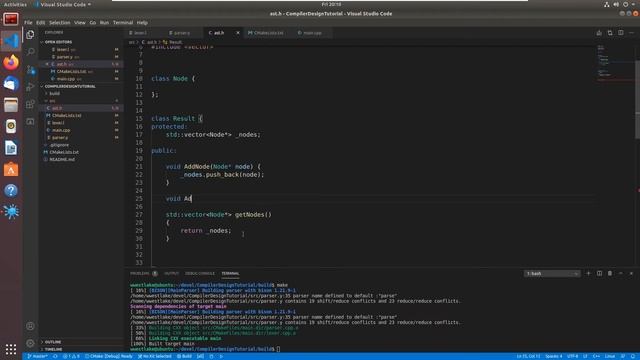Maximize the terminal panel size
Viewport: 640px width, 360px height.
point(621,273)
